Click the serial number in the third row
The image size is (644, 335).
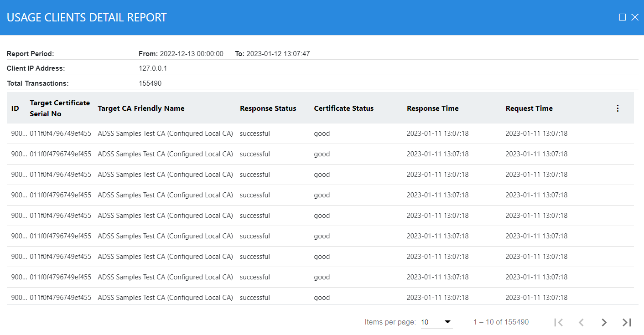(x=60, y=175)
